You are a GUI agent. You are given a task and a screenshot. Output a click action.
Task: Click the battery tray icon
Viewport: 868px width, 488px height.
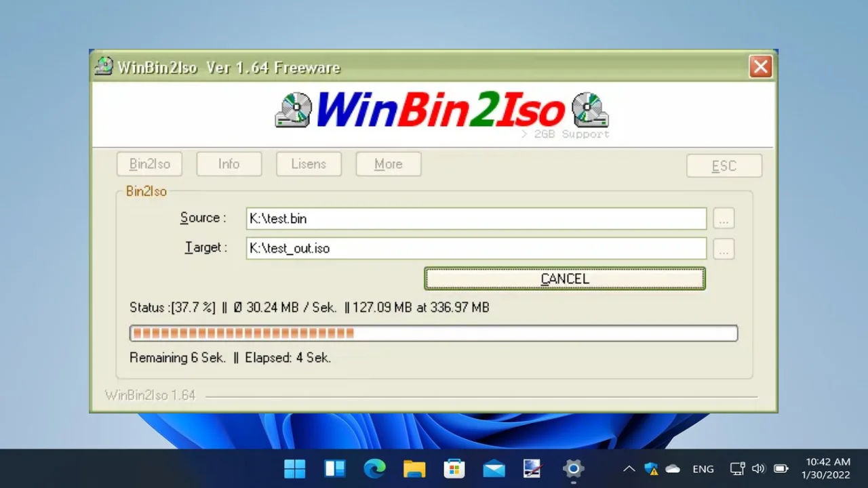(781, 468)
